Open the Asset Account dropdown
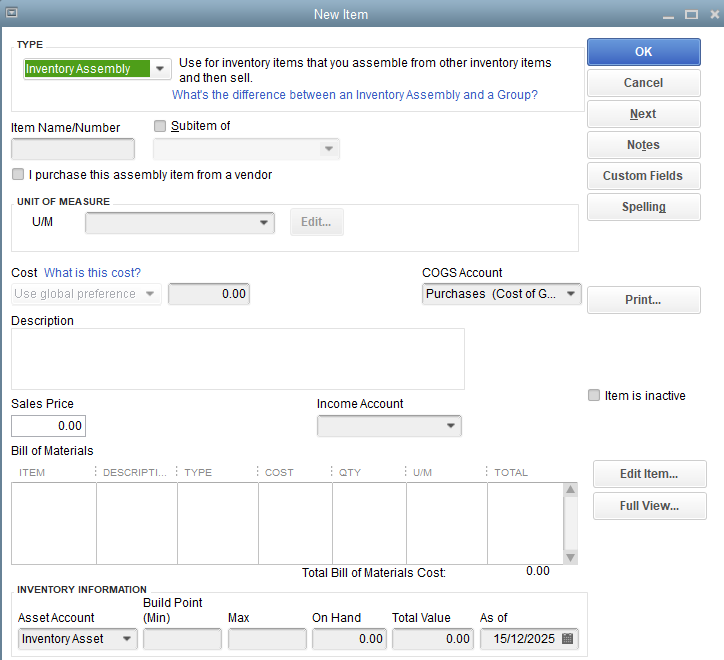 [127, 639]
